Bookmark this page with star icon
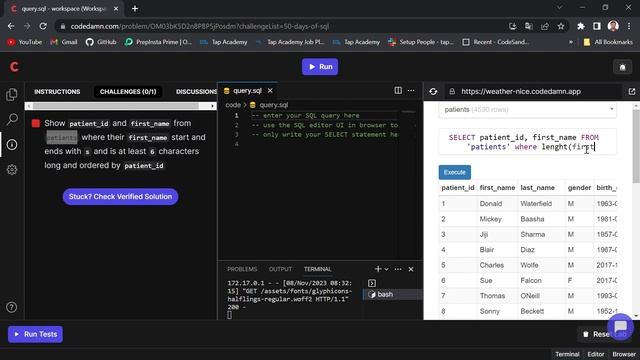The image size is (640, 360). [561, 26]
